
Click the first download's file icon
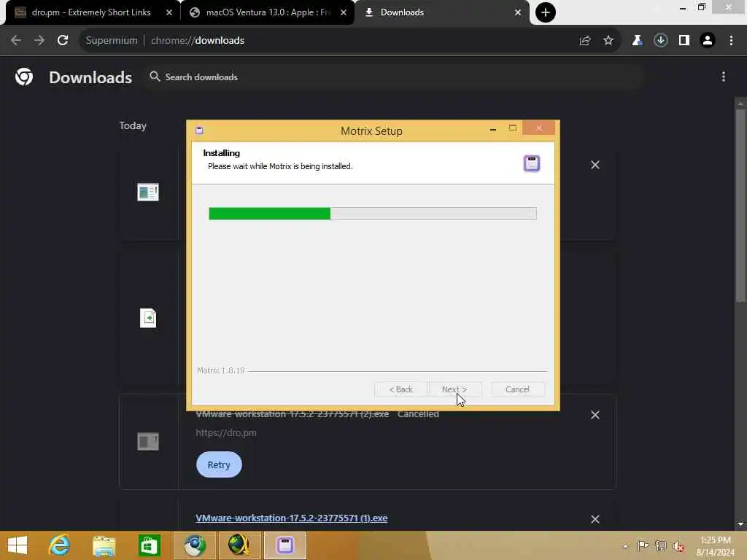coord(148,192)
